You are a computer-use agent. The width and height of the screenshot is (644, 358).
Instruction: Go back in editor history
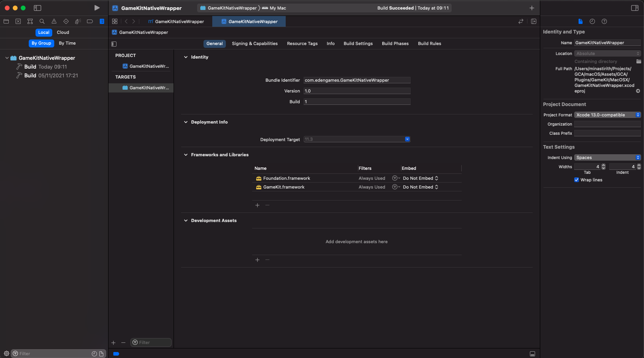126,22
